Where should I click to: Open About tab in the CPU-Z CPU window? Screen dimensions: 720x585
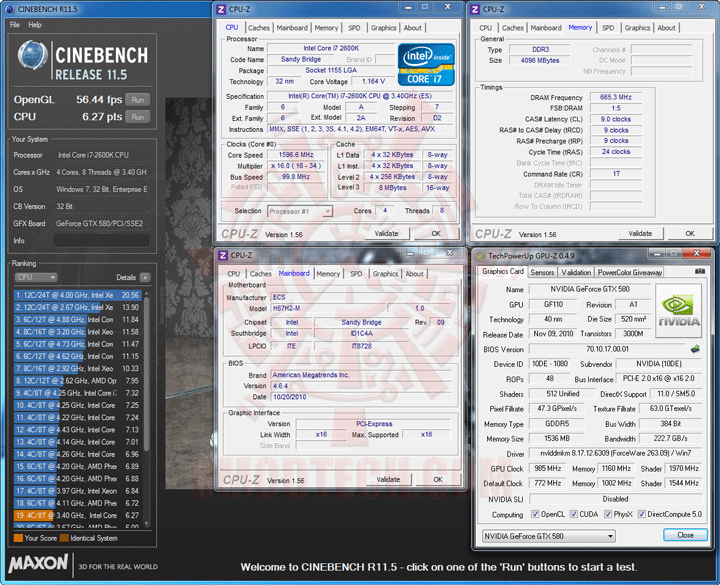[x=412, y=28]
